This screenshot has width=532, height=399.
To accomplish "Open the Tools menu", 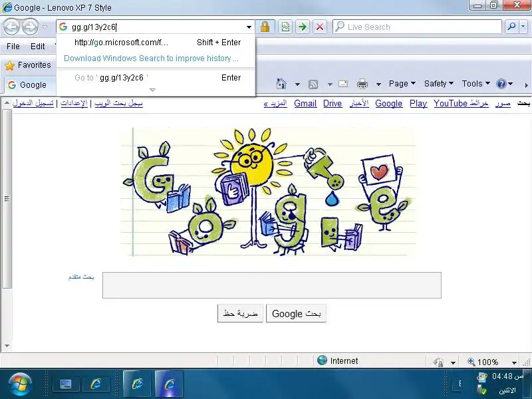I will 475,84.
